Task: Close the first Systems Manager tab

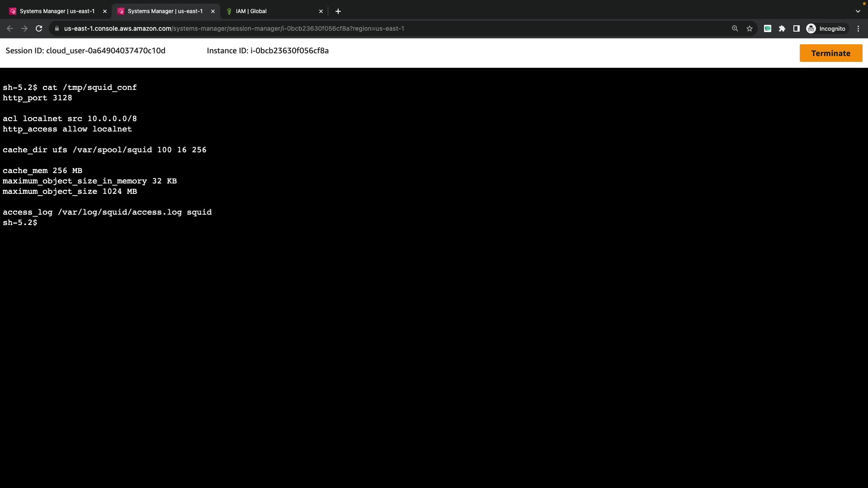Action: coord(105,11)
